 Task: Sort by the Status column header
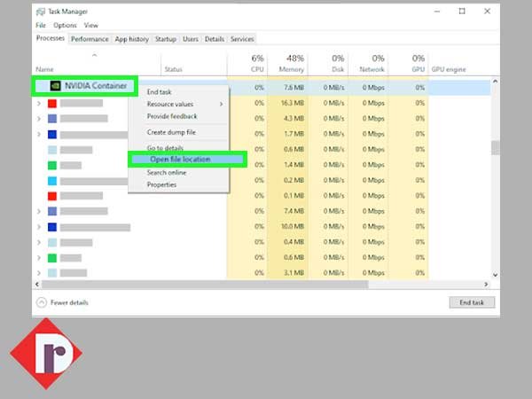coord(174,69)
